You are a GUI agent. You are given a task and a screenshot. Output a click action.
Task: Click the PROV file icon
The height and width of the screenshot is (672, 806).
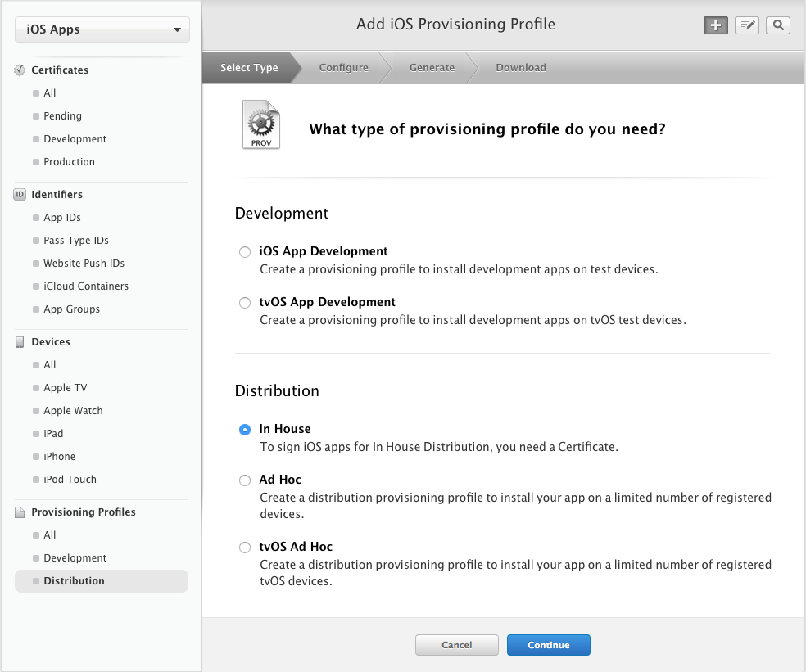pyautogui.click(x=261, y=125)
